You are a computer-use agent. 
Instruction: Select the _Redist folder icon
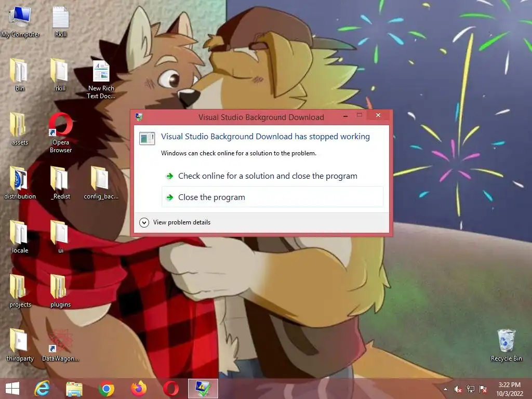click(x=60, y=183)
